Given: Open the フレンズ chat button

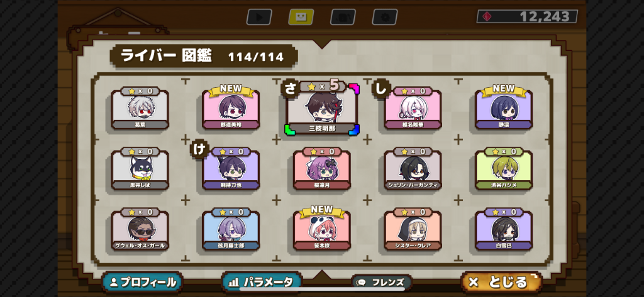Looking at the screenshot, I should point(382,282).
